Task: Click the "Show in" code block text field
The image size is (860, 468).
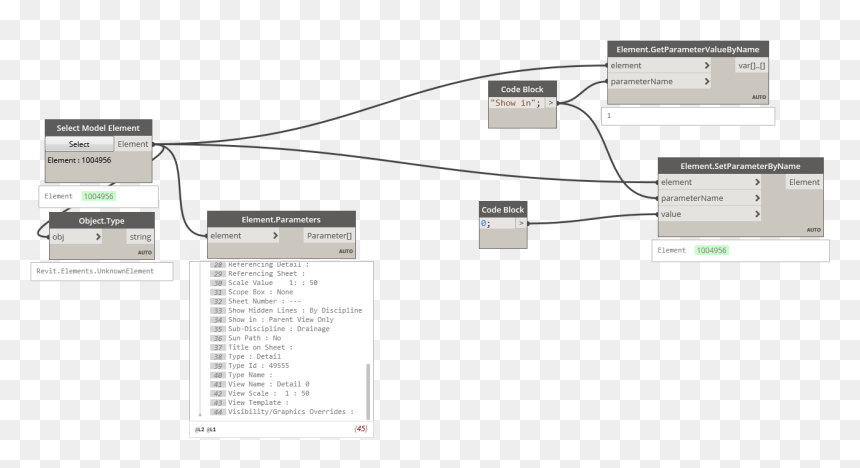Action: coord(516,103)
